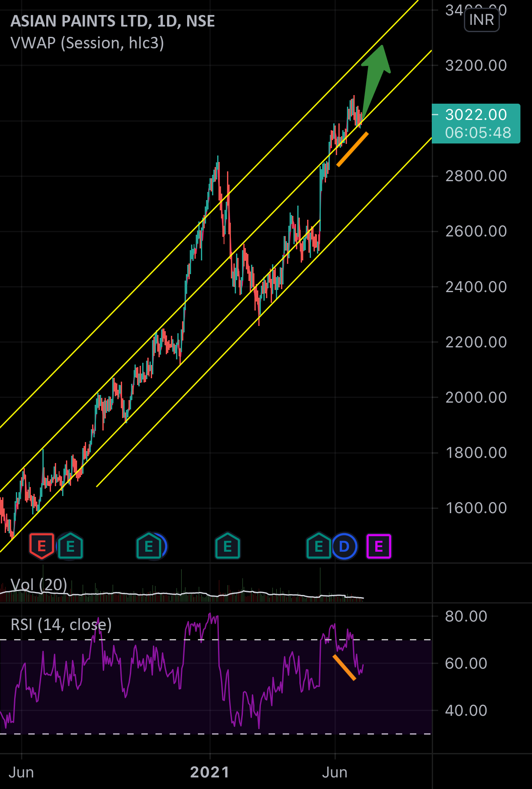Select the VWAP (Session, hlc3) indicator label
Screen dimensions: 532x789
point(87,43)
